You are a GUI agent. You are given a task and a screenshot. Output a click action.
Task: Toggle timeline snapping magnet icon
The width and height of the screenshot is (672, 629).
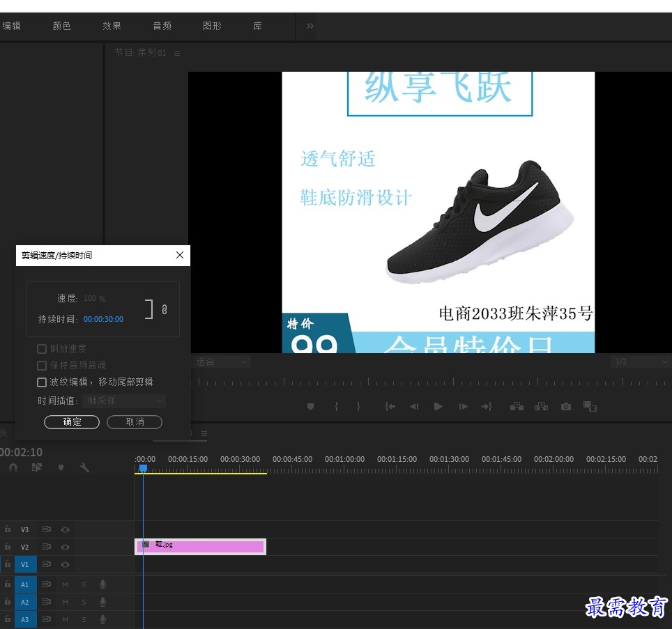coord(13,467)
